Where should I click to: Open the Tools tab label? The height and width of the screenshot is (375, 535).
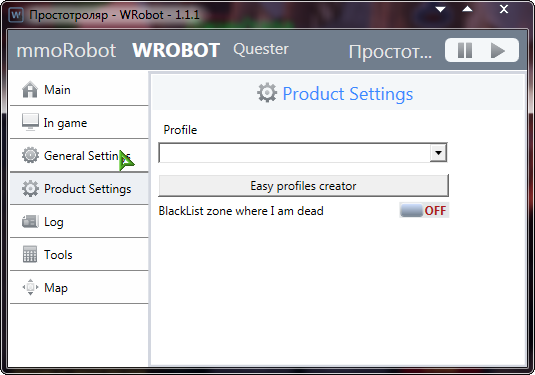click(x=58, y=255)
